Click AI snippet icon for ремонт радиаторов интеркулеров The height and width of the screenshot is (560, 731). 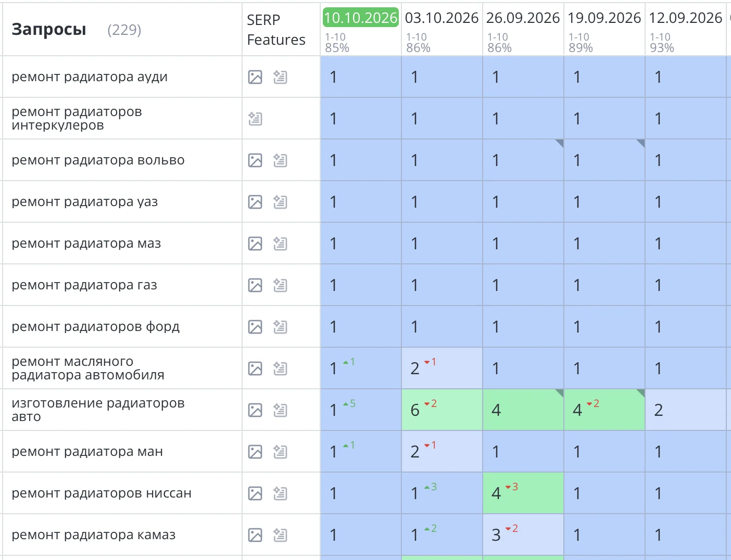tap(255, 119)
